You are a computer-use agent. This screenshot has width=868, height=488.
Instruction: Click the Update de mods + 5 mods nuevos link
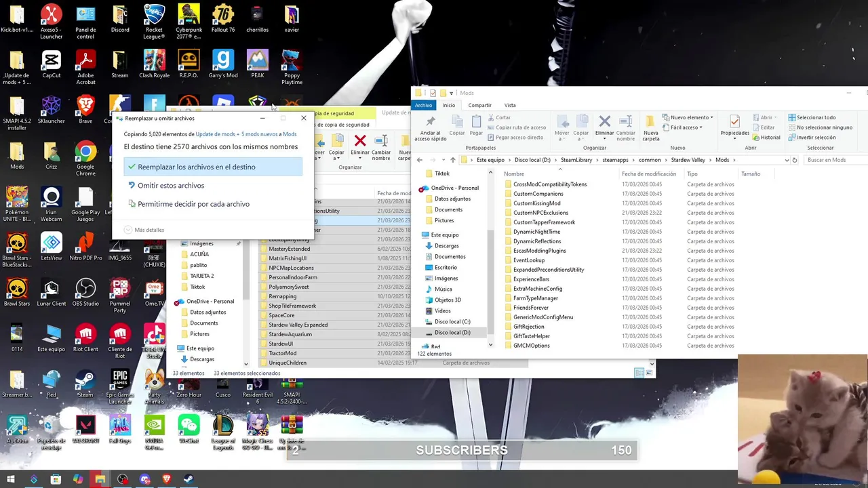(236, 134)
